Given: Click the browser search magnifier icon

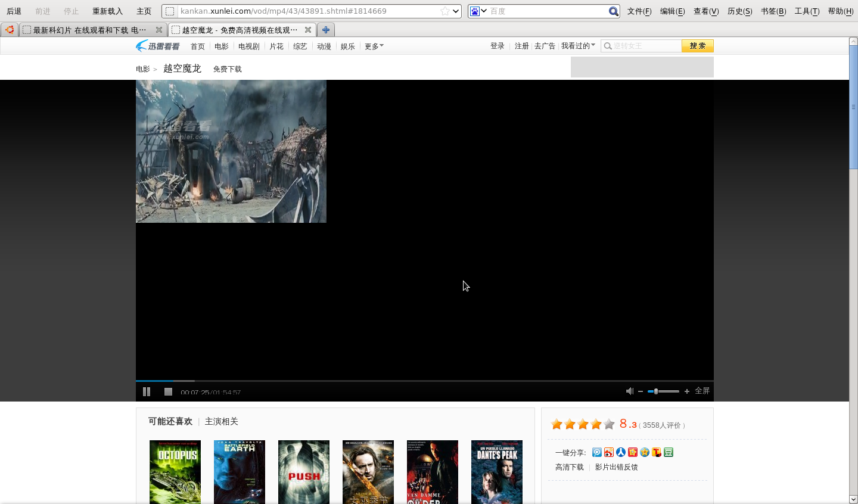Looking at the screenshot, I should click(613, 11).
